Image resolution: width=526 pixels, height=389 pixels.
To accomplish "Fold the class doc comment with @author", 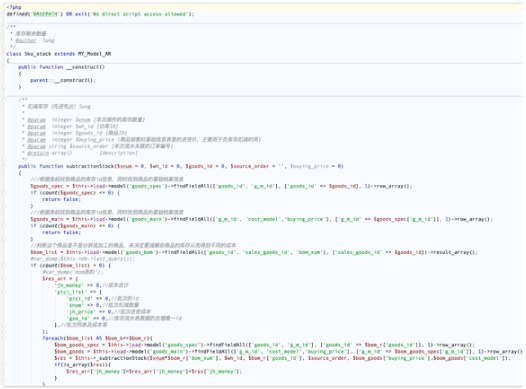I will coord(4,27).
